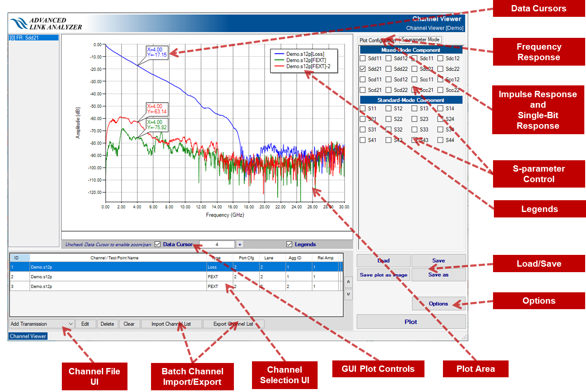Image resolution: width=586 pixels, height=392 pixels.
Task: Select the Scd12 checkbox
Action: tap(389, 79)
